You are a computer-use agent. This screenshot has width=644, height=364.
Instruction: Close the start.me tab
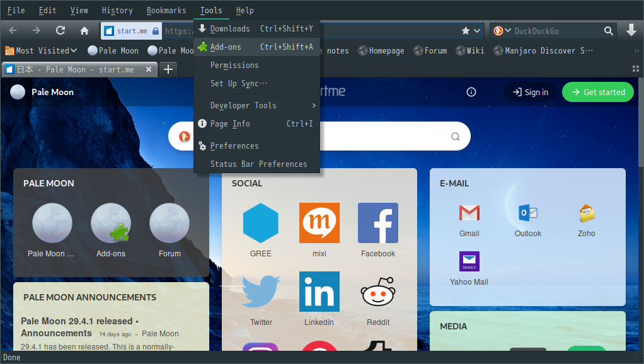(x=149, y=69)
